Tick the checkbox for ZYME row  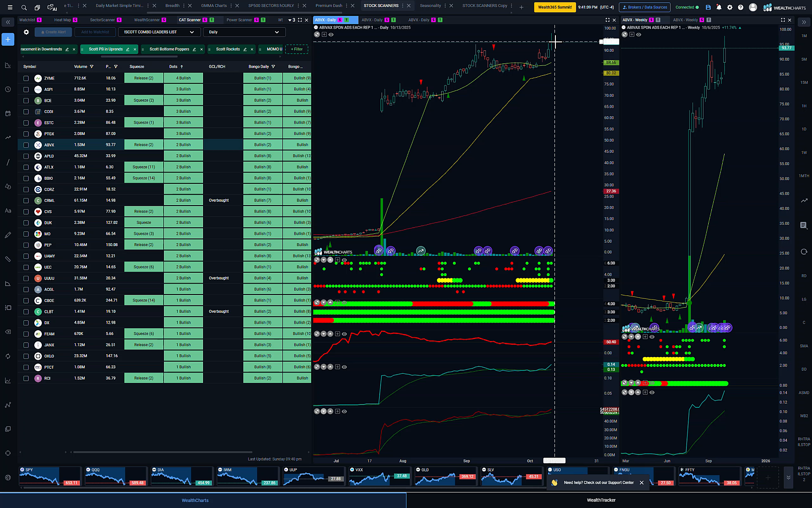point(26,79)
